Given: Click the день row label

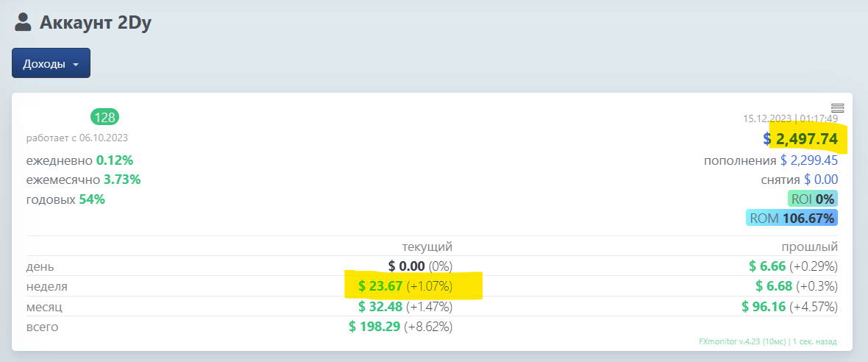Looking at the screenshot, I should [x=40, y=267].
